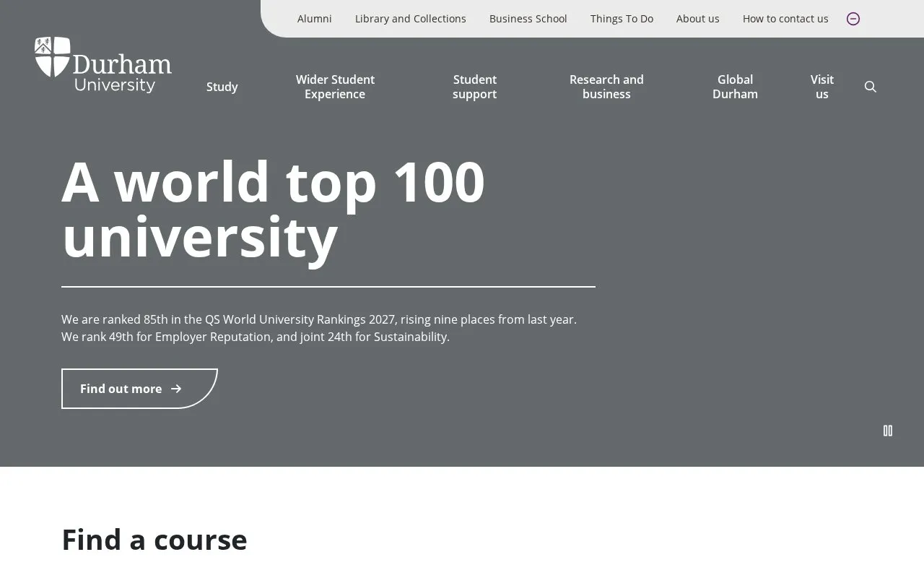The width and height of the screenshot is (924, 578).
Task: Pause the hero carousel
Action: (888, 431)
